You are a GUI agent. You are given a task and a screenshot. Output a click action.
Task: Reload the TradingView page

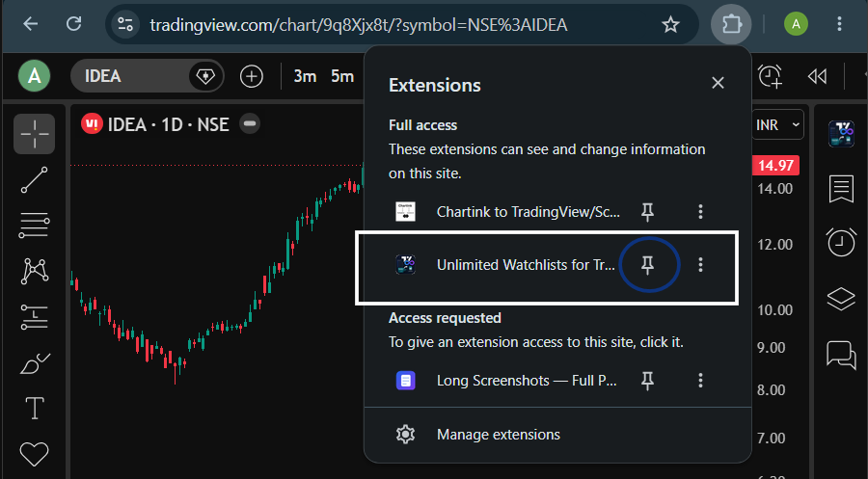click(x=73, y=24)
